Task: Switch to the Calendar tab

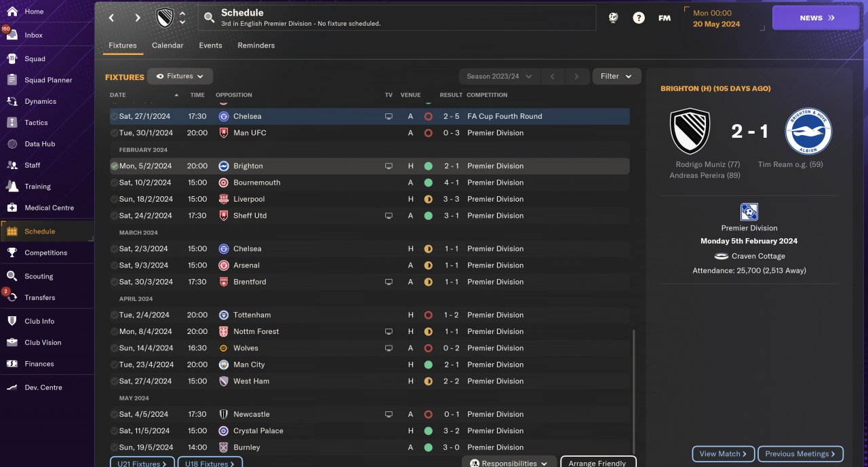Action: (x=167, y=45)
